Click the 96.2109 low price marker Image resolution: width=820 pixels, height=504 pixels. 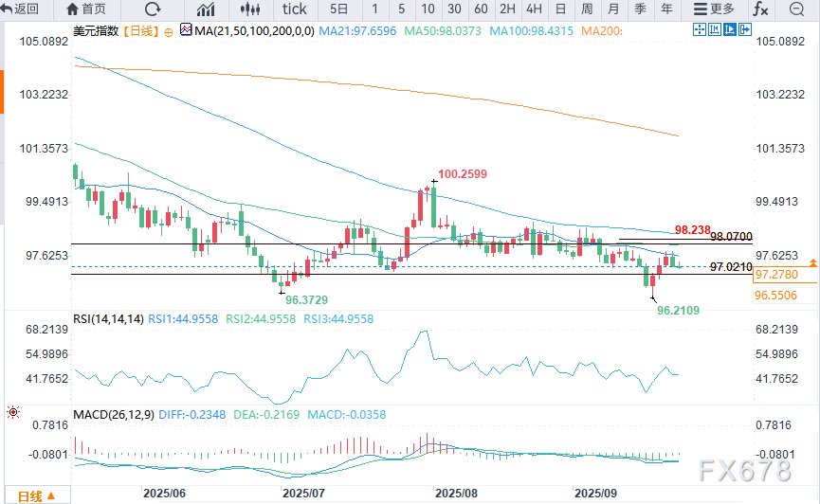coord(679,311)
